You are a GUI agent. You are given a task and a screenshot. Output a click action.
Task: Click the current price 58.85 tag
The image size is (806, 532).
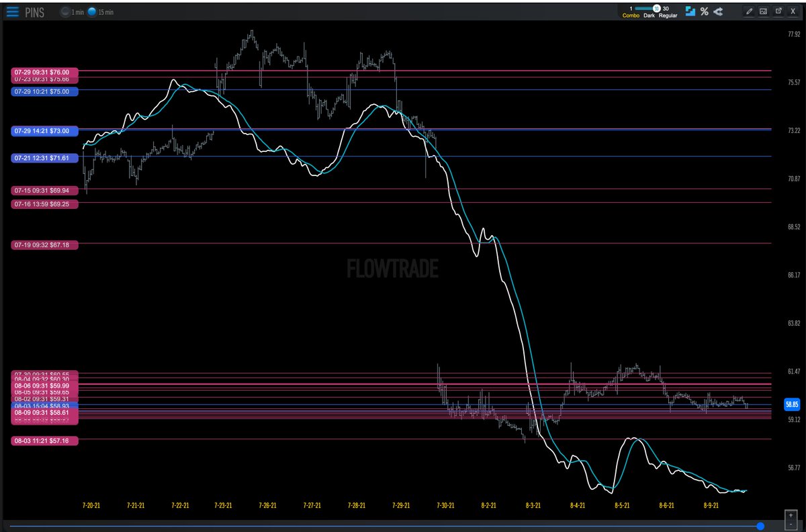(792, 404)
